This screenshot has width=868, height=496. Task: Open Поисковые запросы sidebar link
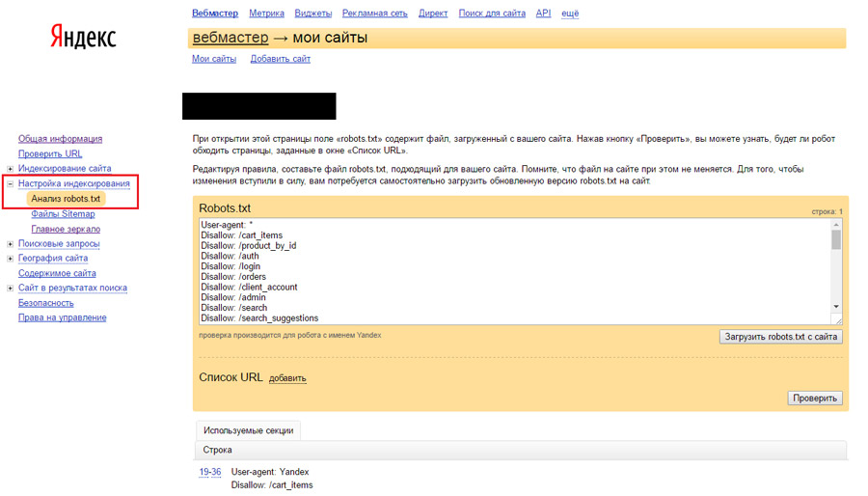pos(59,243)
